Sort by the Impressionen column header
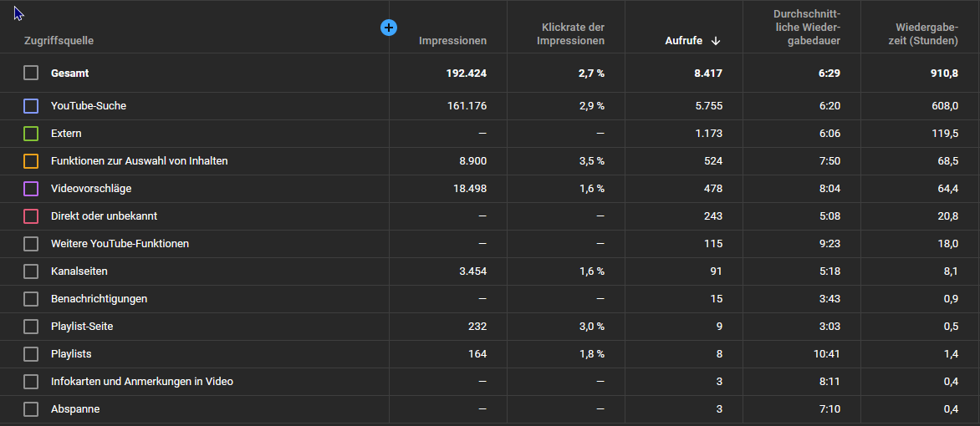This screenshot has height=426, width=980. click(452, 41)
